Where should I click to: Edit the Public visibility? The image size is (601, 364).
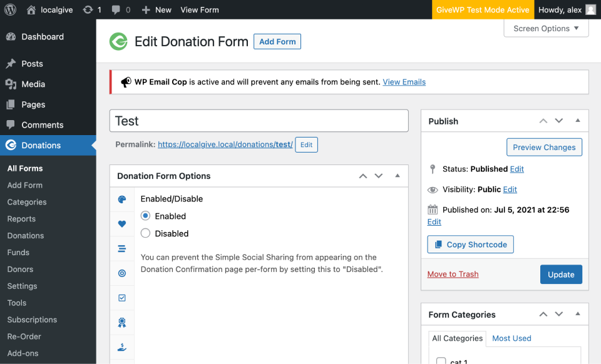[510, 190]
